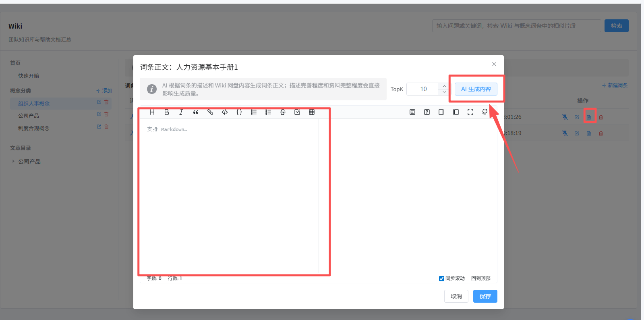Open 快速开始 in the sidebar
The image size is (644, 320).
29,76
